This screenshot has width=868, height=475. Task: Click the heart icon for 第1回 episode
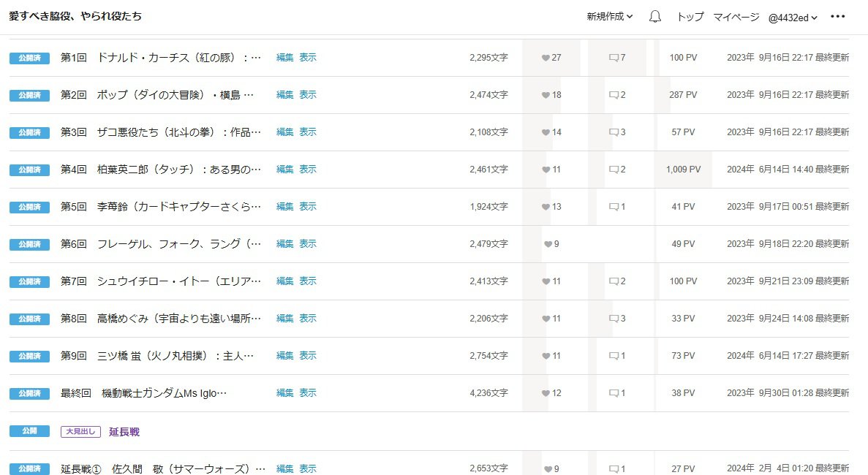[546, 58]
